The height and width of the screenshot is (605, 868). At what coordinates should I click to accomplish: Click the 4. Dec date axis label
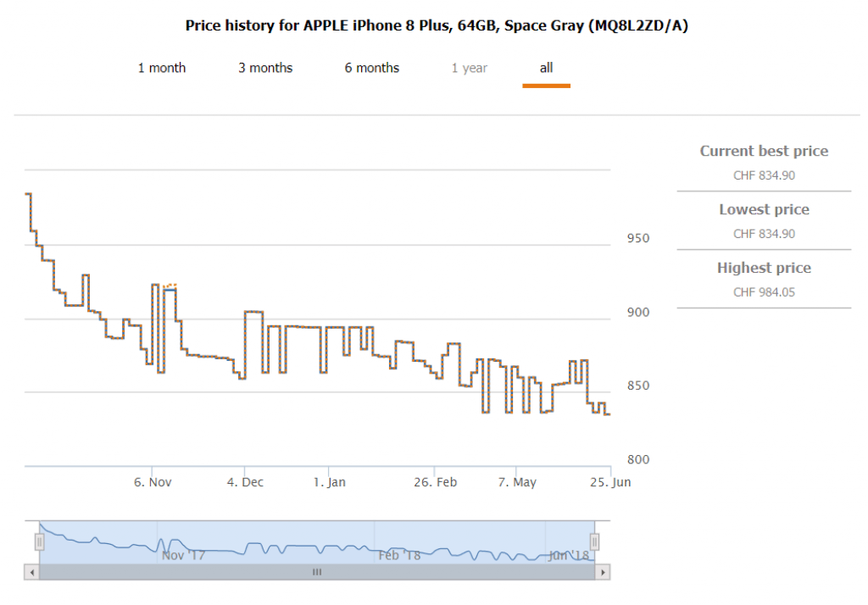245,482
